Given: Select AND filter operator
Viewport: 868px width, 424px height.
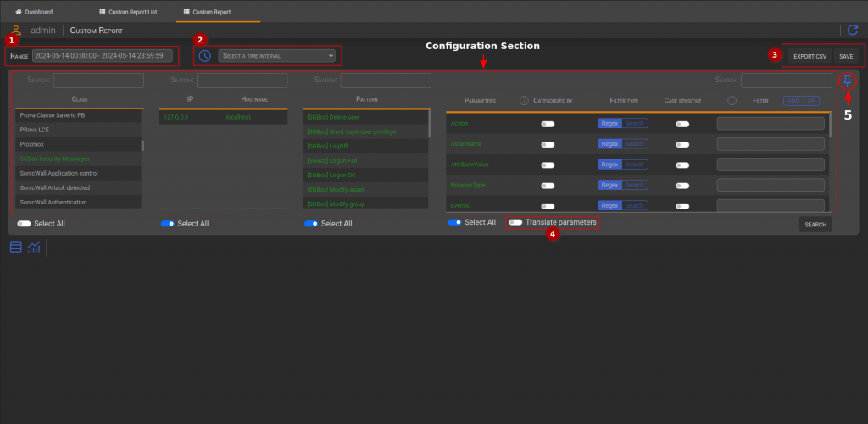Looking at the screenshot, I should coord(793,101).
